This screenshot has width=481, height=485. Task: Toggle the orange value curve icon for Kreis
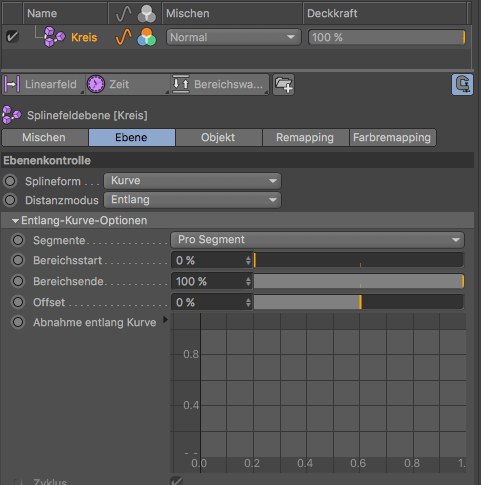pyautogui.click(x=123, y=37)
